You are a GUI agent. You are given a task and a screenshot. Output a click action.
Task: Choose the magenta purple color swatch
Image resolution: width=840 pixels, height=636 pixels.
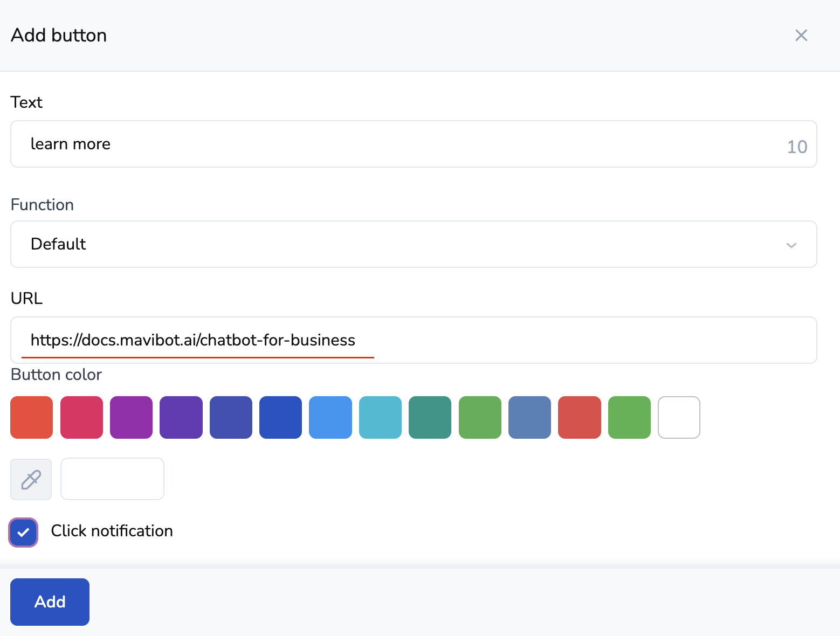click(131, 417)
